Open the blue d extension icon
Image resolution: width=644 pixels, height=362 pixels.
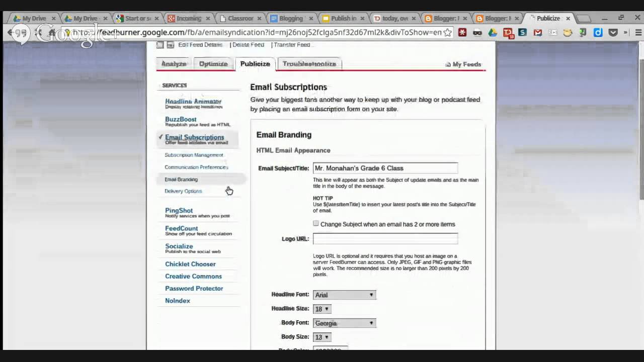click(598, 33)
